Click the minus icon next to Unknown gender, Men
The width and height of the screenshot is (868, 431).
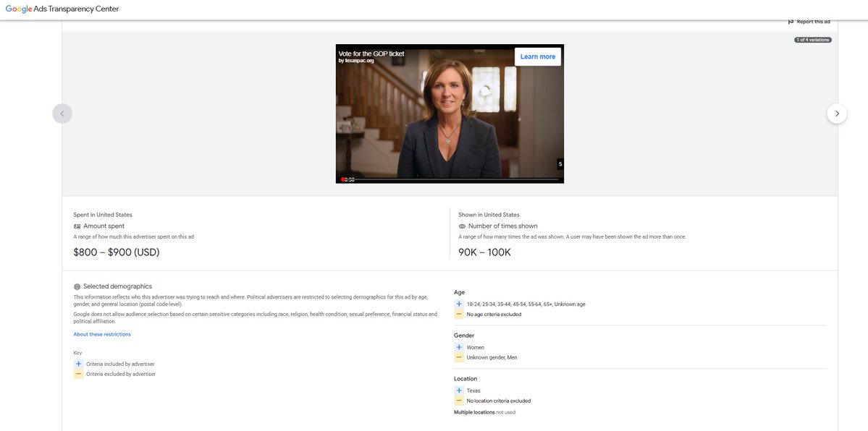click(x=459, y=357)
